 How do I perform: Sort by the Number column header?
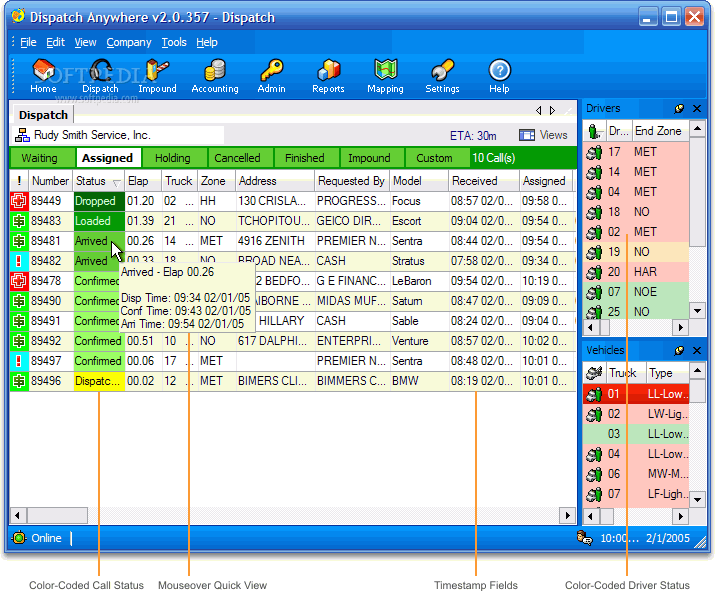[50, 181]
